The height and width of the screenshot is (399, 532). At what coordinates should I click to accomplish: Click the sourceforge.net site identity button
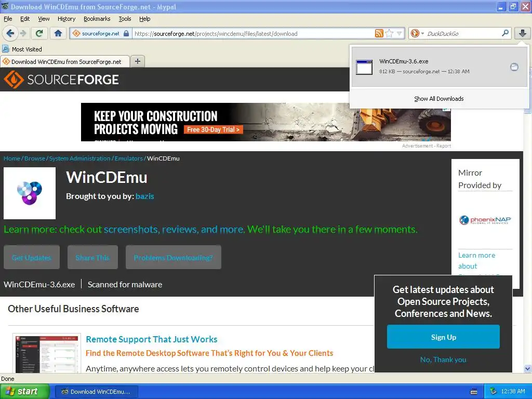coord(100,34)
